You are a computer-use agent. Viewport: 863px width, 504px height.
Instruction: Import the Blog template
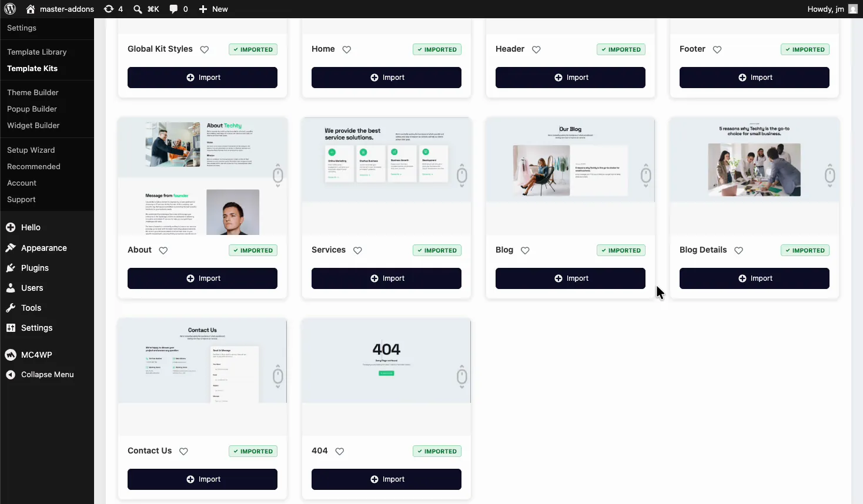click(x=570, y=278)
